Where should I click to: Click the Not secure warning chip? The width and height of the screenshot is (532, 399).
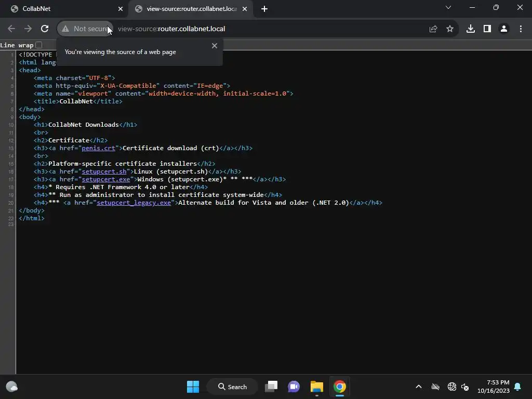pyautogui.click(x=85, y=29)
